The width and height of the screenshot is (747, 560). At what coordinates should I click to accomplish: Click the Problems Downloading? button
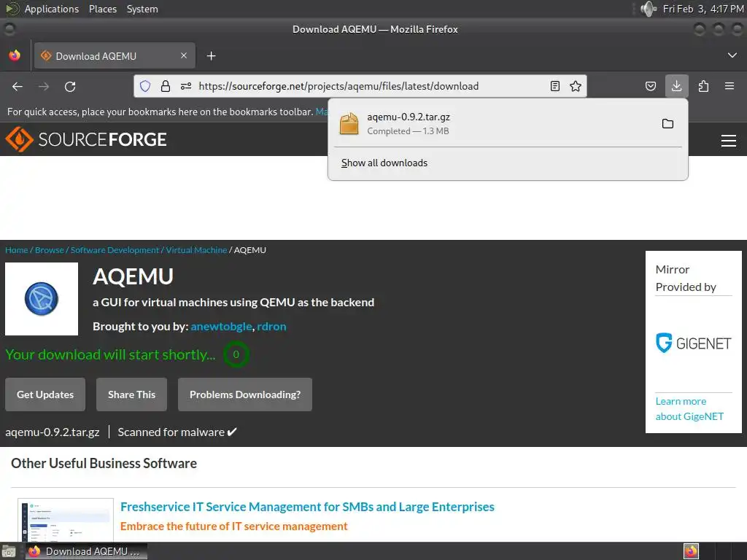point(245,394)
